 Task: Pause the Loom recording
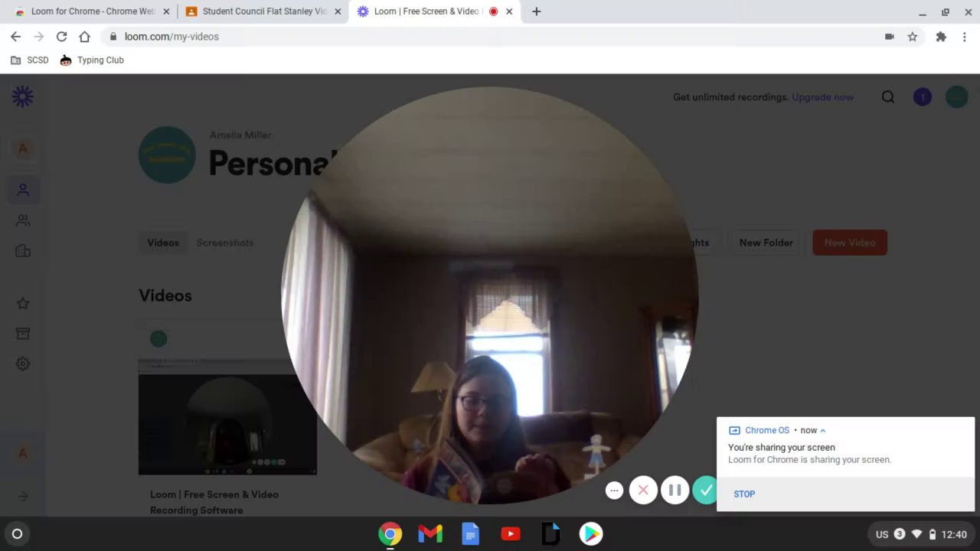pyautogui.click(x=675, y=491)
